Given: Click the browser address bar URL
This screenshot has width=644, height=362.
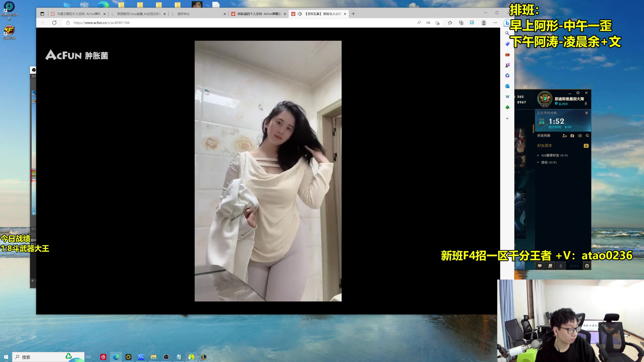Looking at the screenshot, I should click(x=102, y=23).
